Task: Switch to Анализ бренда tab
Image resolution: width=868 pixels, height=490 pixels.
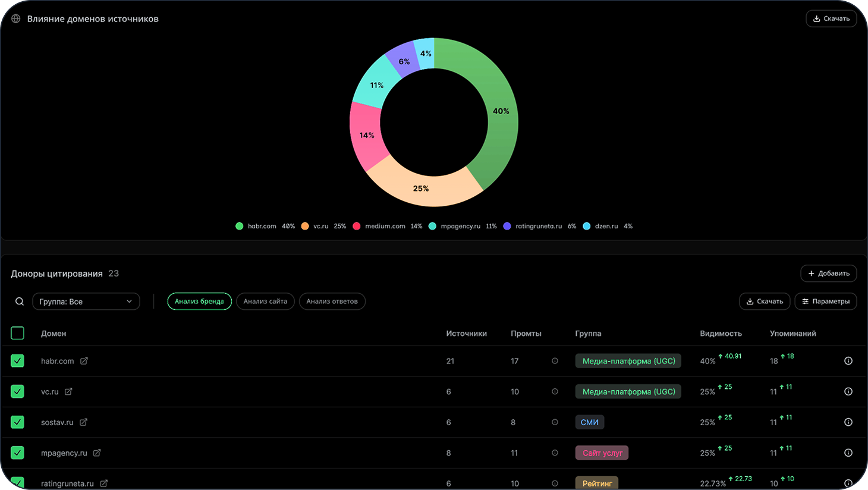Action: (x=199, y=301)
